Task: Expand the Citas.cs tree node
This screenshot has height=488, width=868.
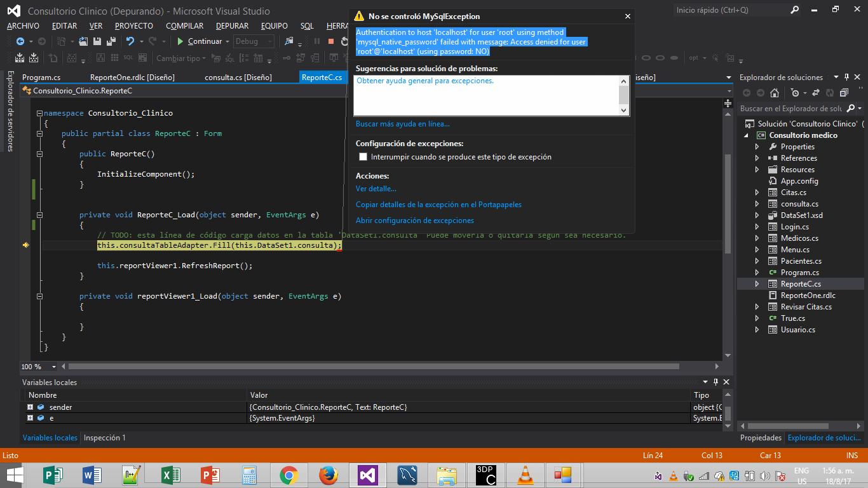Action: coord(757,193)
